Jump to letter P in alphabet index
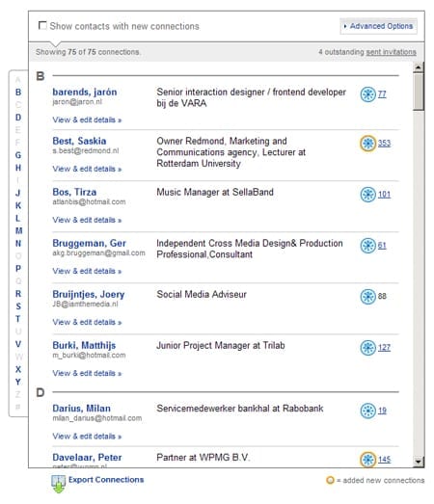 coord(18,269)
